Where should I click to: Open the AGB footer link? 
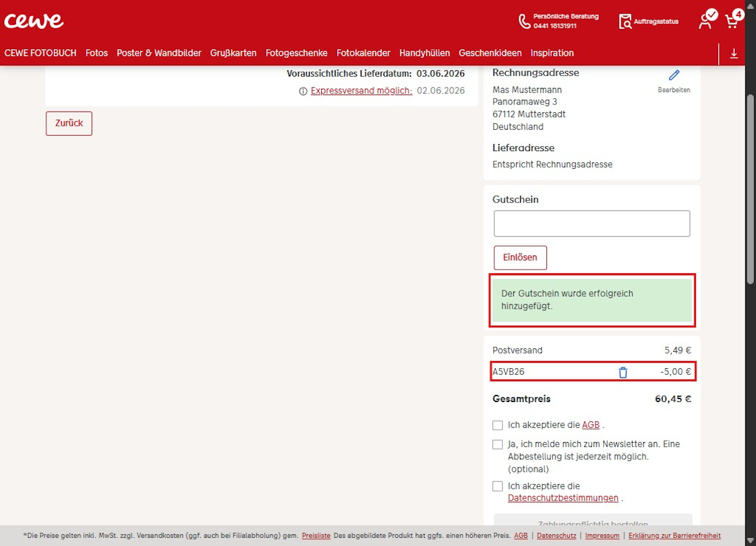click(x=521, y=536)
